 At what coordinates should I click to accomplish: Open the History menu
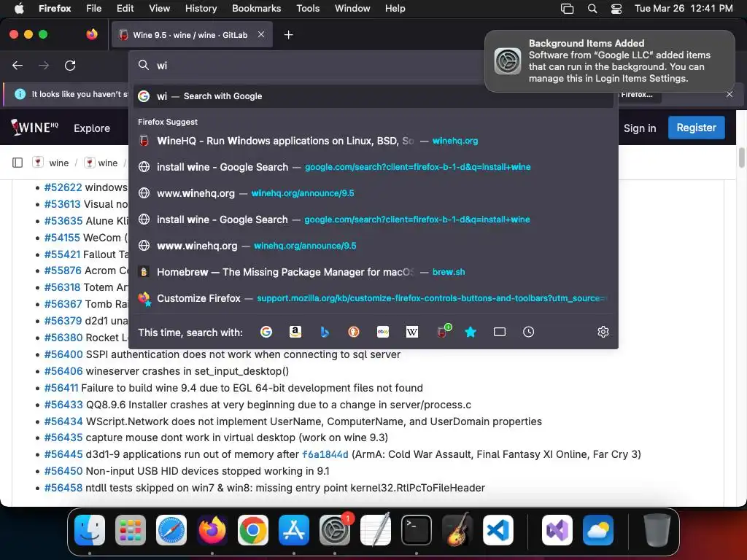201,9
